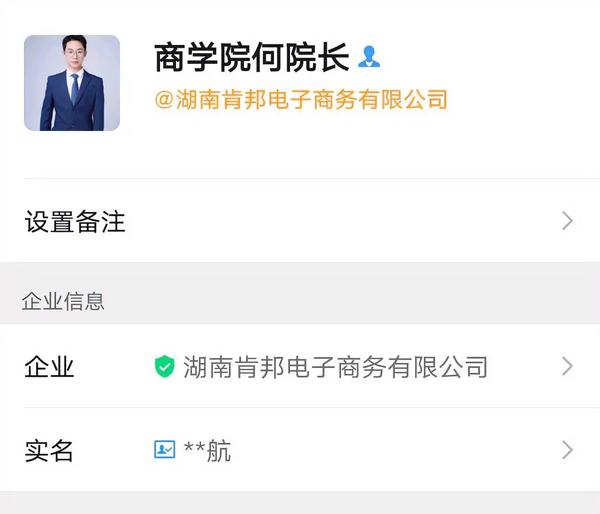Click the 企业信息 section header
Viewport: 600px width, 514px height.
coord(63,301)
